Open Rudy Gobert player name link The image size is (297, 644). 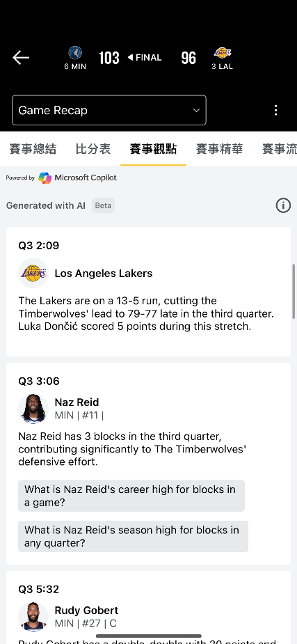(x=86, y=611)
